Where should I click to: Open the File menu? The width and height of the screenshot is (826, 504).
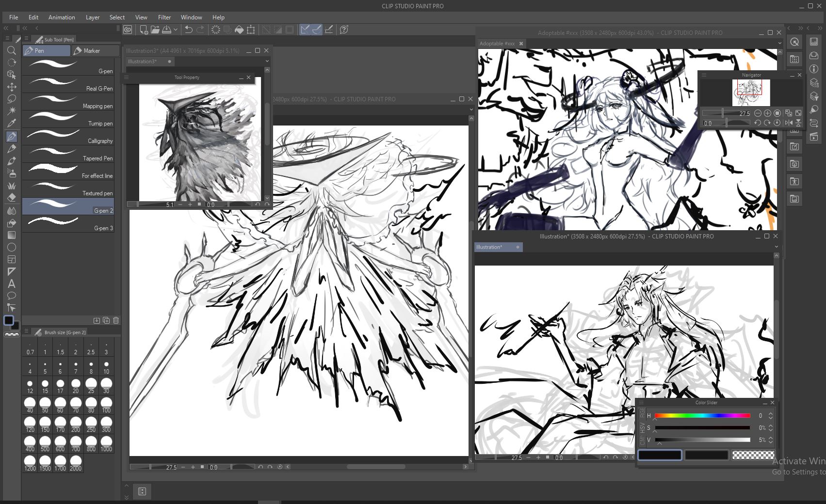coord(14,17)
